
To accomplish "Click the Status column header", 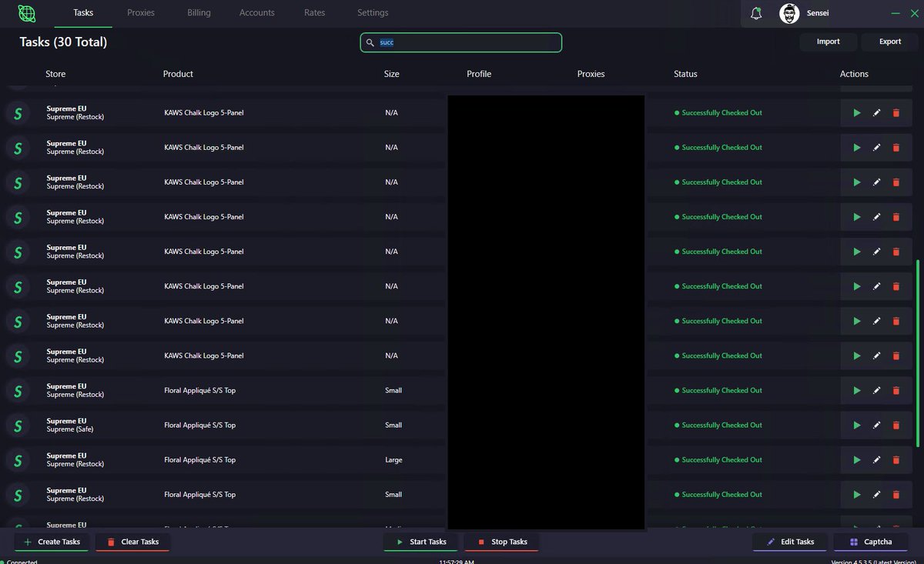I will (685, 74).
